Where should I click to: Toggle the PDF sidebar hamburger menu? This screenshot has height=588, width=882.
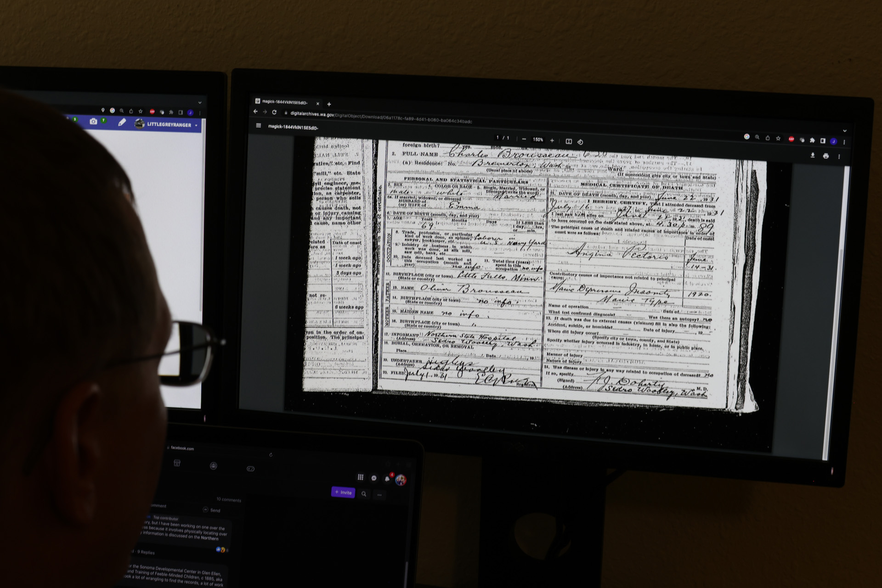pos(259,125)
